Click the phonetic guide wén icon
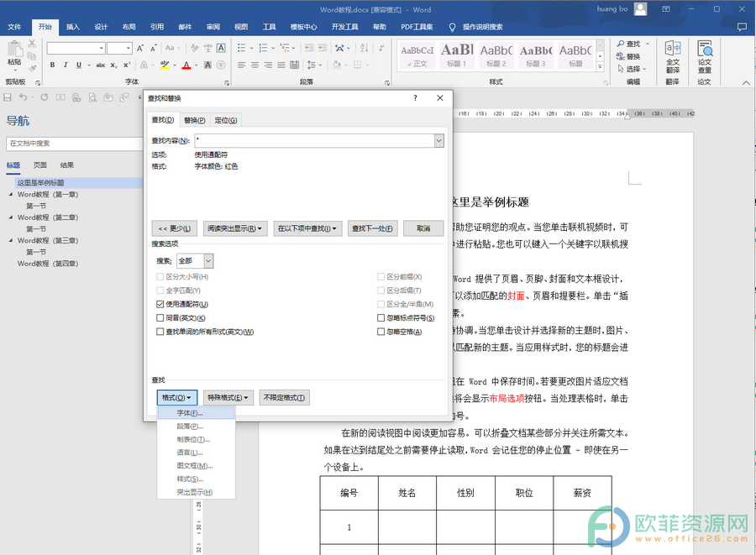 pos(207,48)
